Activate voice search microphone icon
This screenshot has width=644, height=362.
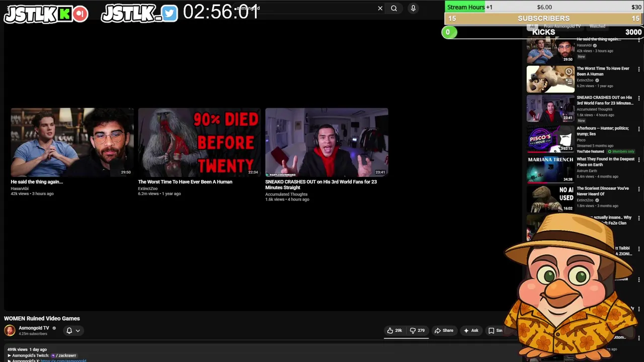tap(413, 8)
